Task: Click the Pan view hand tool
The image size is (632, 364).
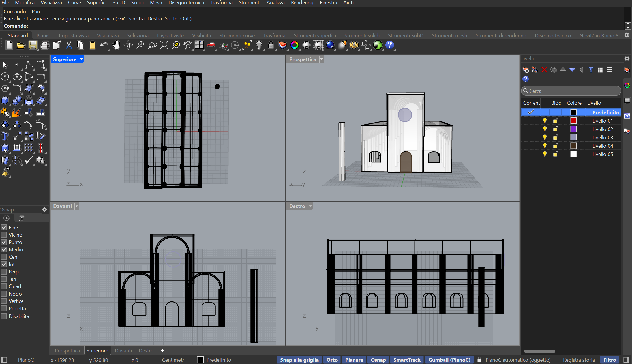Action: point(116,45)
